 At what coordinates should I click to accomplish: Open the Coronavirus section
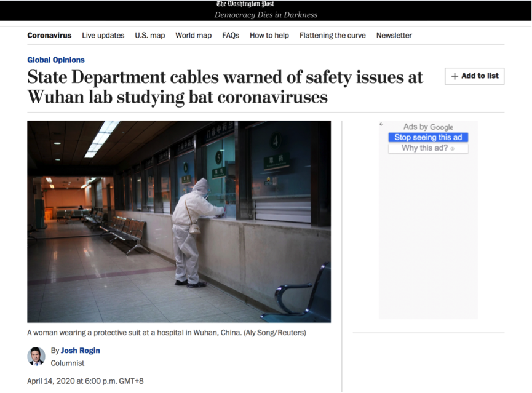(49, 36)
